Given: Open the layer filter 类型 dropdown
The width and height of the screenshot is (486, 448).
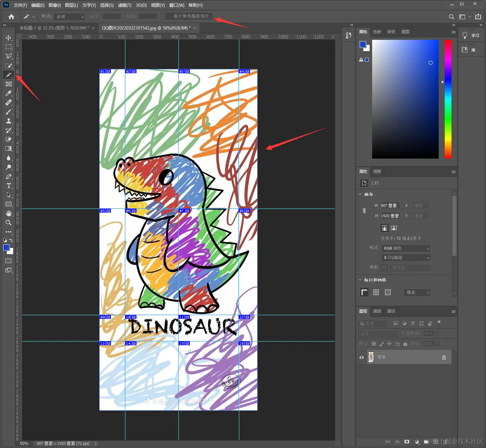Looking at the screenshot, I should tap(373, 324).
